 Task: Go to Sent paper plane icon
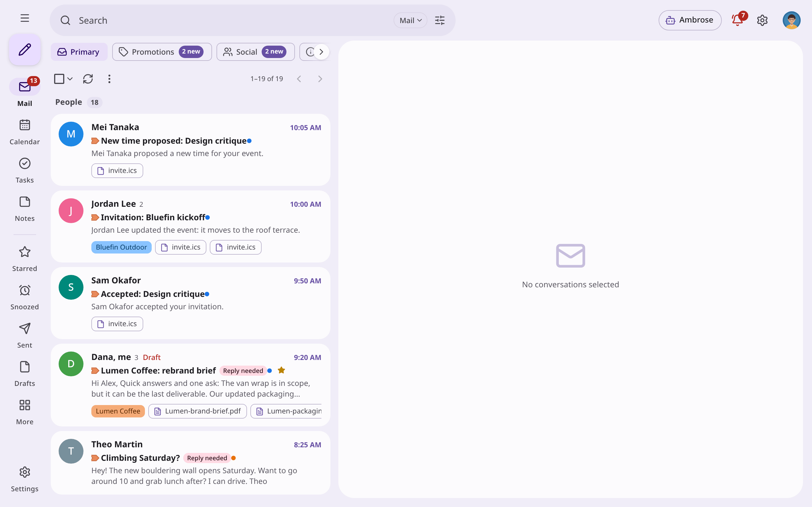pyautogui.click(x=25, y=328)
